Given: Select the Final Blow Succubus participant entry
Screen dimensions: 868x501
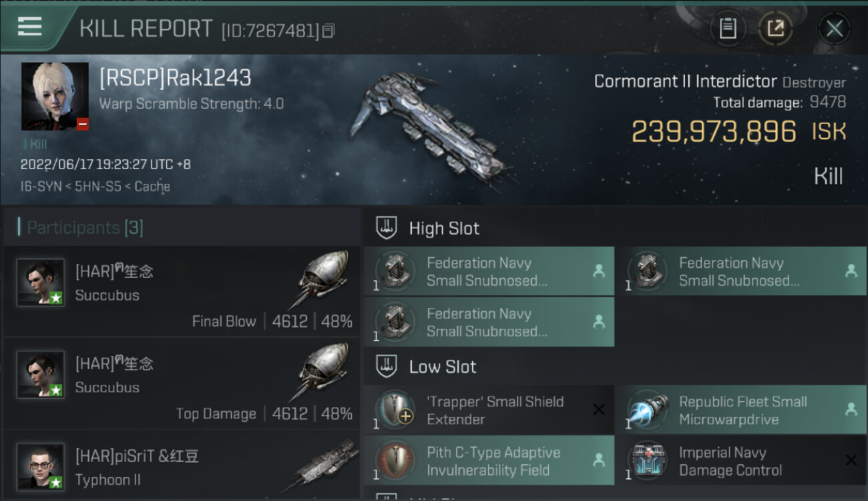Looking at the screenshot, I should (x=181, y=292).
